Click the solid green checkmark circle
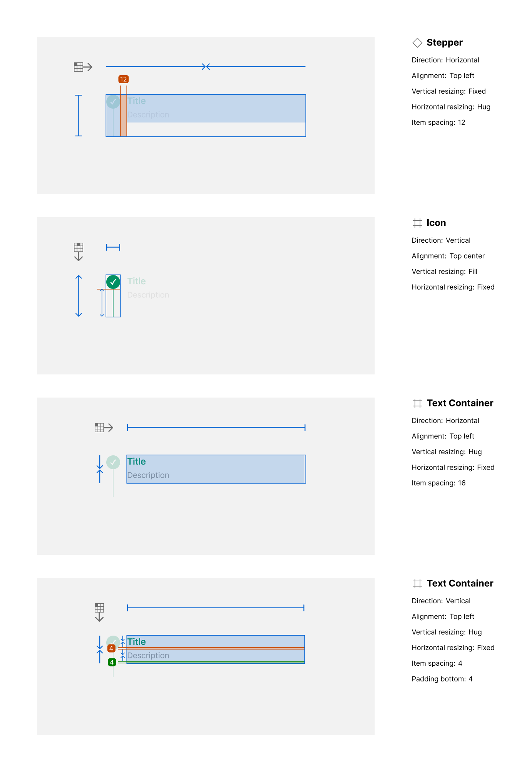Screen dimensions: 532x772 113,282
